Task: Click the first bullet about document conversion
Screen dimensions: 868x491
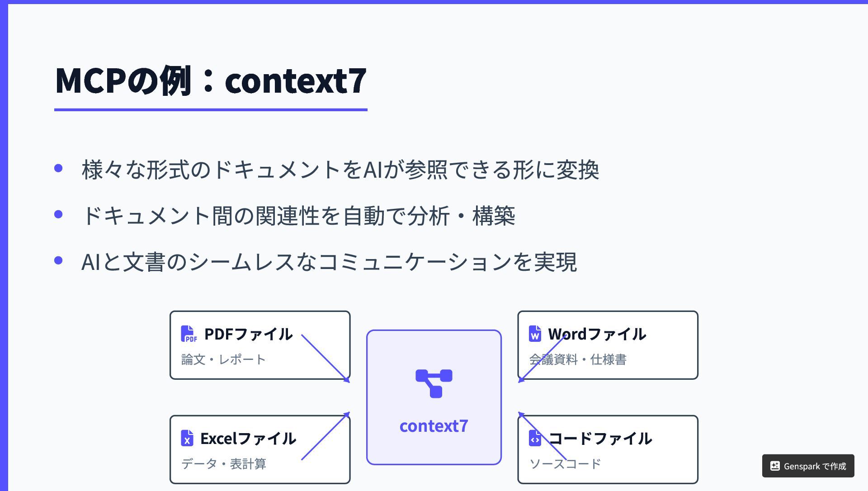Action: pos(340,170)
